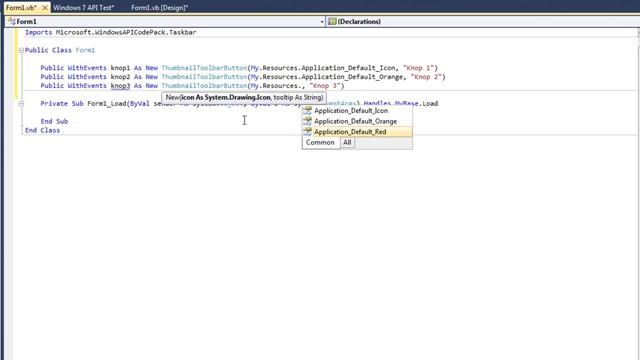Click the "Knop 3" string literal
Screen dimensions: 640x360
click(x=325, y=86)
